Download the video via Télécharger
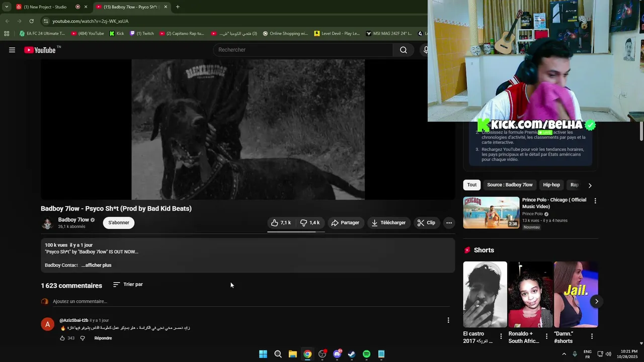 point(388,223)
